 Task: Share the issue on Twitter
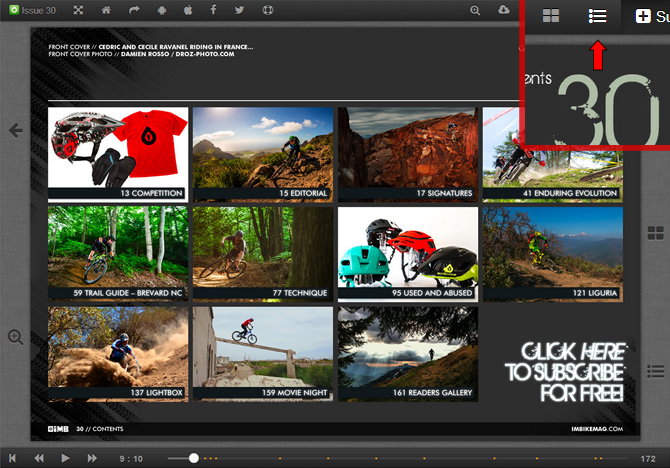point(240,10)
